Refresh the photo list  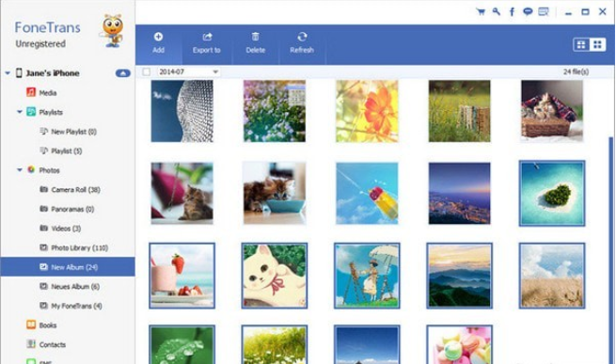click(302, 43)
